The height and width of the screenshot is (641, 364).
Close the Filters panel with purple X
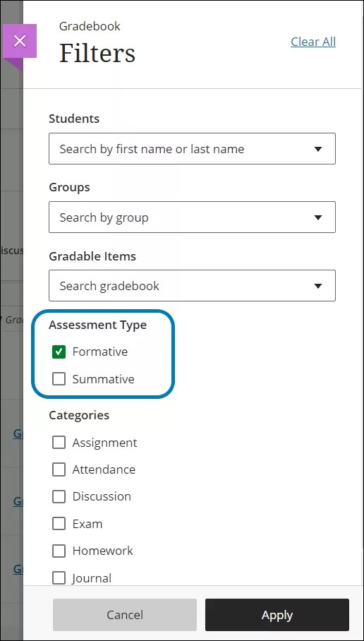(20, 41)
